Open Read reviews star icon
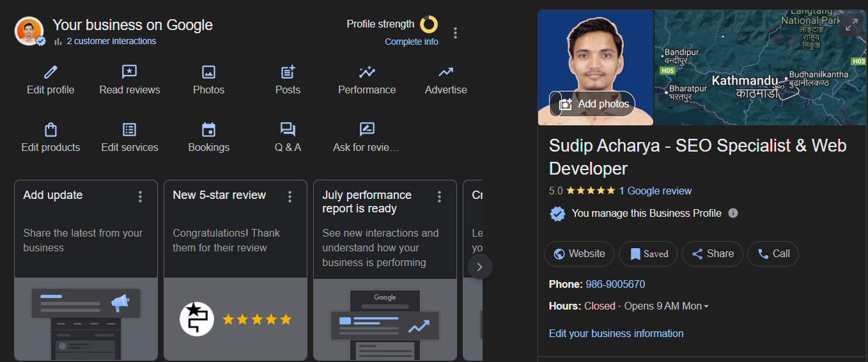Screen dimensions: 868x362 tap(130, 72)
